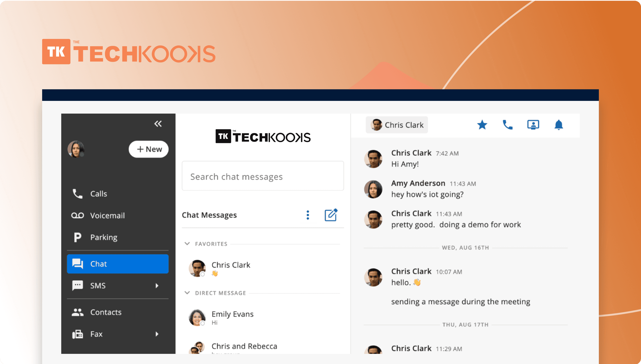Click the New button
641x364 pixels.
tap(149, 149)
